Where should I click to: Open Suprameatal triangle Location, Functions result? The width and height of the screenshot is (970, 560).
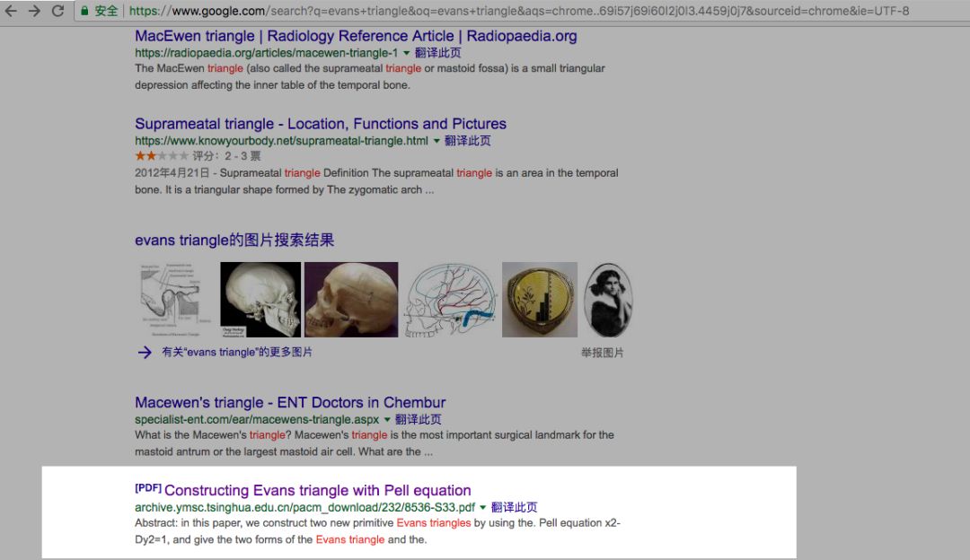click(x=321, y=124)
